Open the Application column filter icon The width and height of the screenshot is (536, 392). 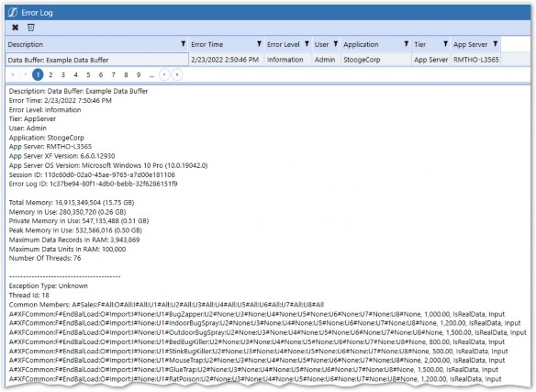point(406,44)
